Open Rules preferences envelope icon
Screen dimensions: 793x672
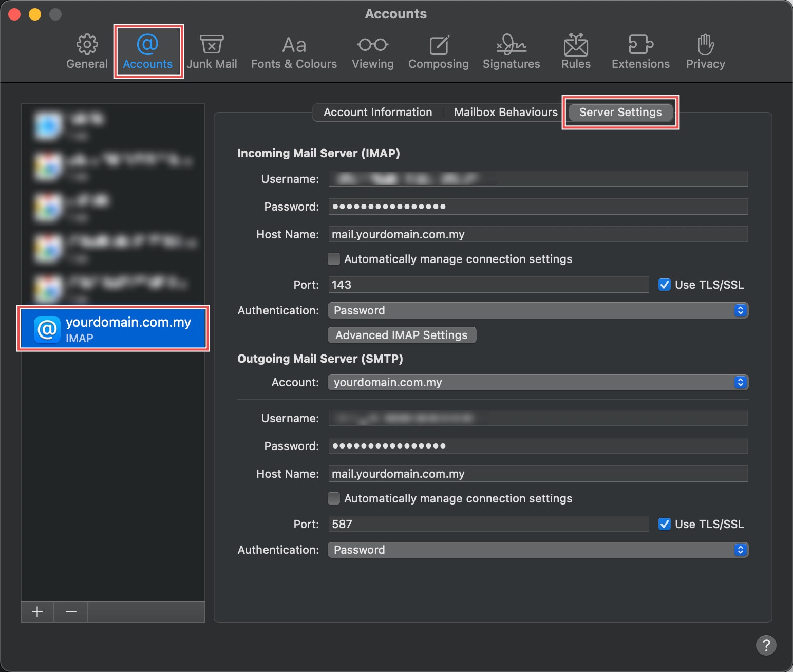576,45
